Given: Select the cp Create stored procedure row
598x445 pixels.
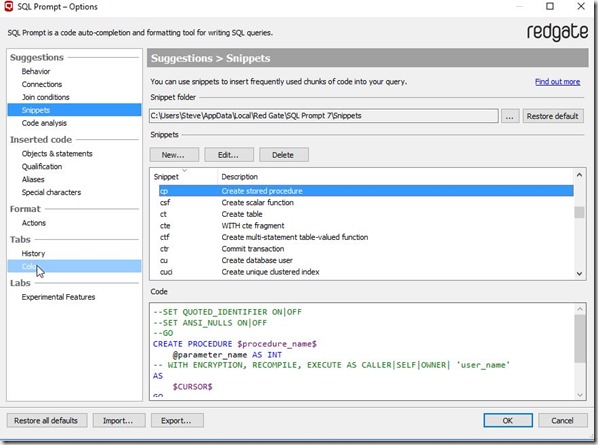Looking at the screenshot, I should tap(366, 191).
